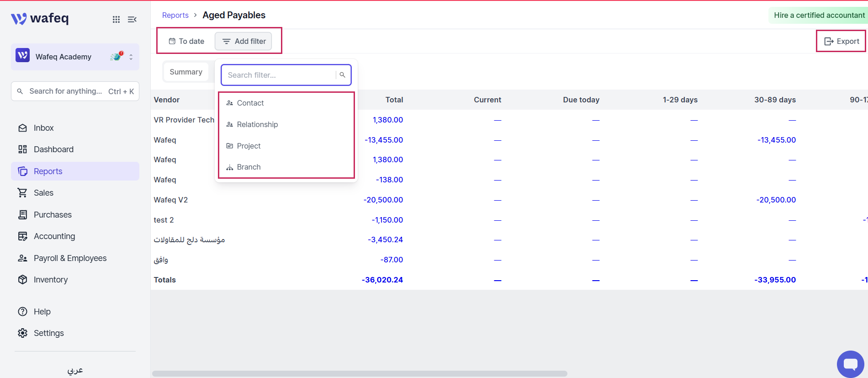Click VR Provider Tech total 1,380.00
This screenshot has height=378, width=868.
coord(388,120)
